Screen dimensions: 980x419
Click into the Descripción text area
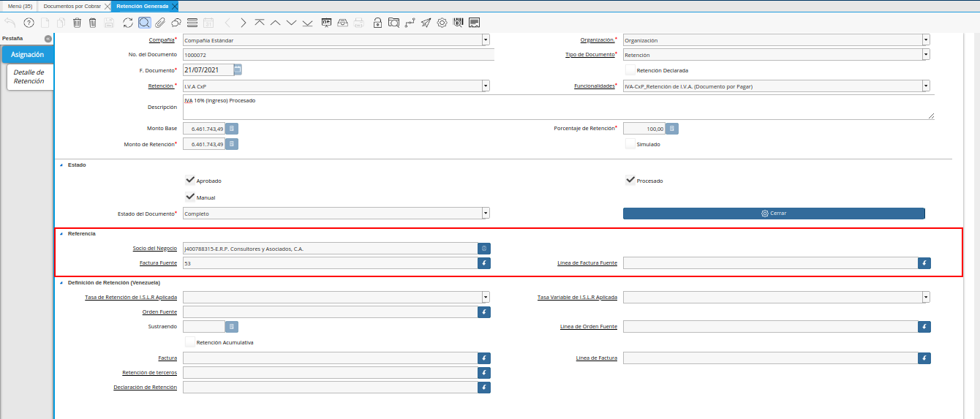coord(558,107)
